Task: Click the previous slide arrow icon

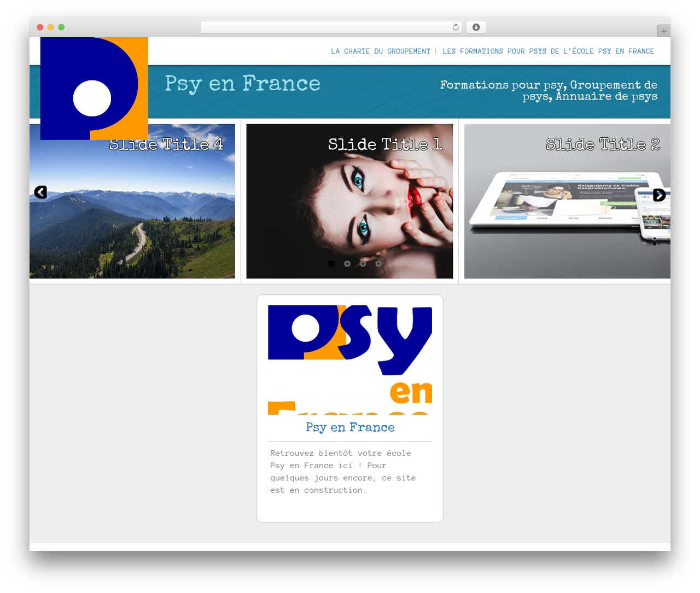Action: 40,192
